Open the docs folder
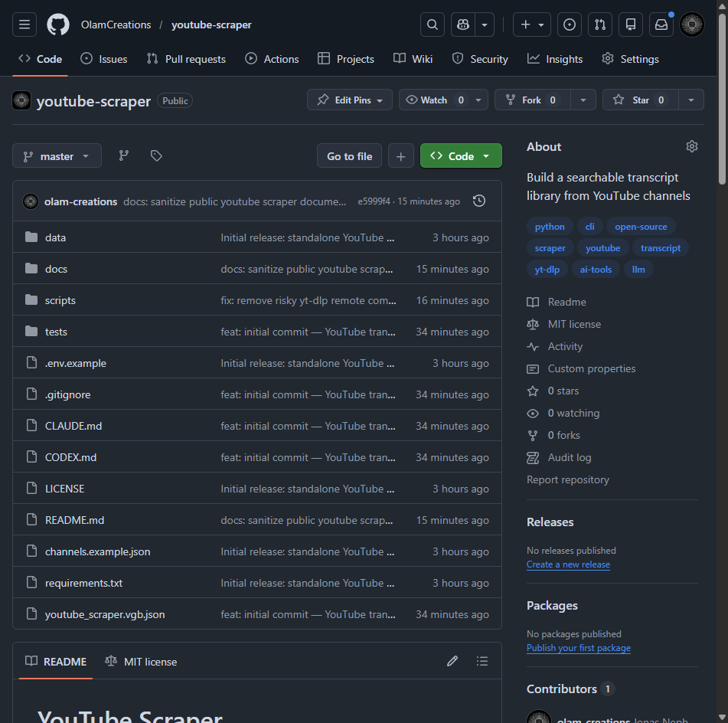728x723 pixels. coord(56,269)
